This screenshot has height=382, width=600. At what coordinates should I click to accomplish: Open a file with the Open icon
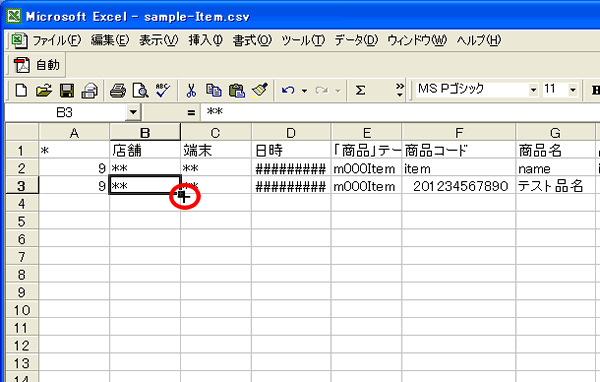coord(44,91)
